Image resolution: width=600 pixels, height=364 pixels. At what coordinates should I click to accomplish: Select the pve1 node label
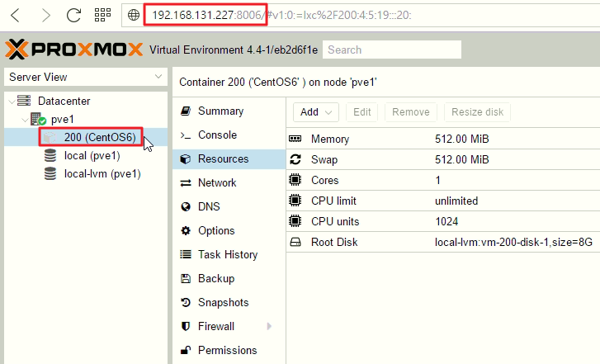click(x=63, y=120)
